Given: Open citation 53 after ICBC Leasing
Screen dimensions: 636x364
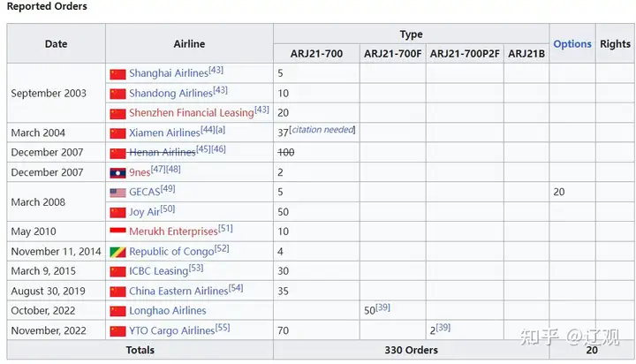Looking at the screenshot, I should point(196,268).
